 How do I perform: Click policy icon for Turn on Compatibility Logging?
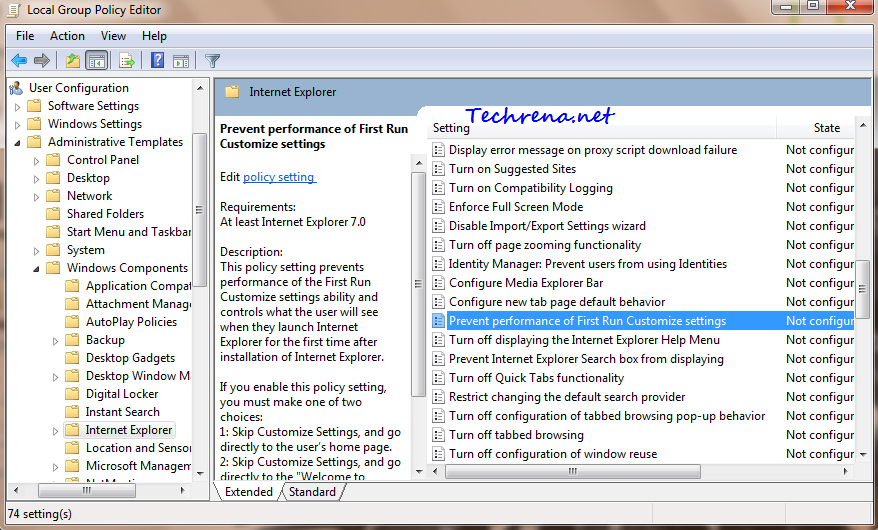click(x=438, y=188)
